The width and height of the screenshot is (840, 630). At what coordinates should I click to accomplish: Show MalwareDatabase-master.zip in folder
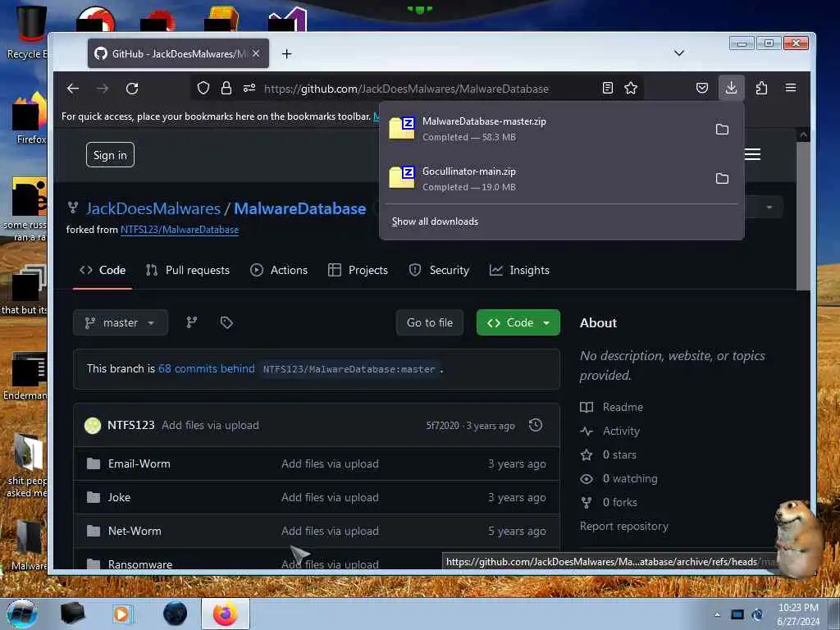(x=722, y=129)
